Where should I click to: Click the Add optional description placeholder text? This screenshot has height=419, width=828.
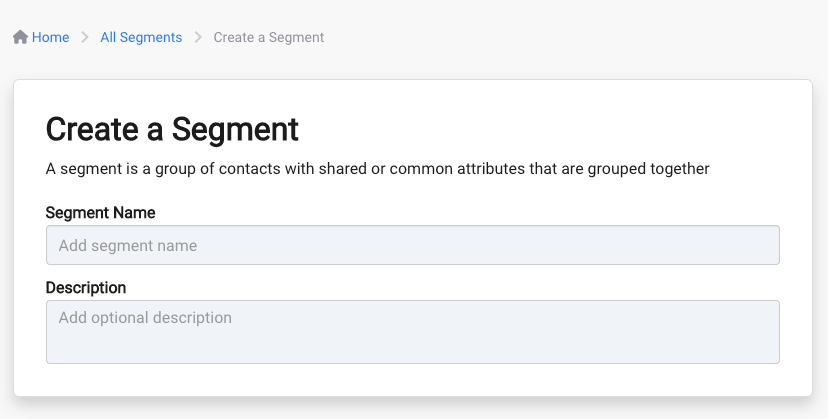(145, 318)
